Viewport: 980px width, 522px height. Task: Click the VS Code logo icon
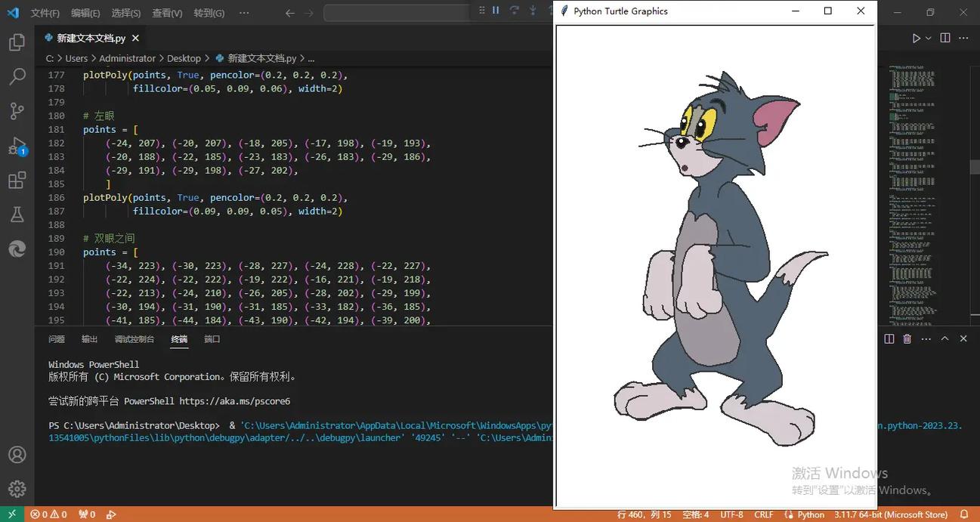point(13,12)
